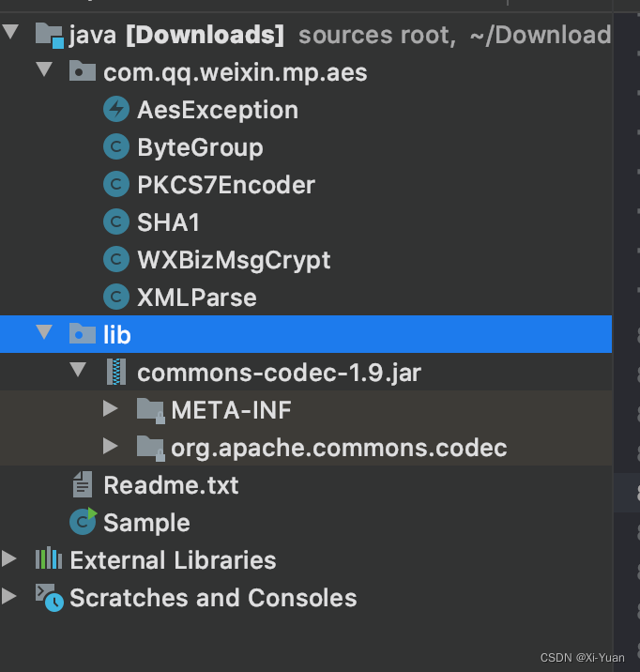The height and width of the screenshot is (672, 640).
Task: Collapse the com.qq.weixin.mp.aes package arrow
Action: click(44, 69)
